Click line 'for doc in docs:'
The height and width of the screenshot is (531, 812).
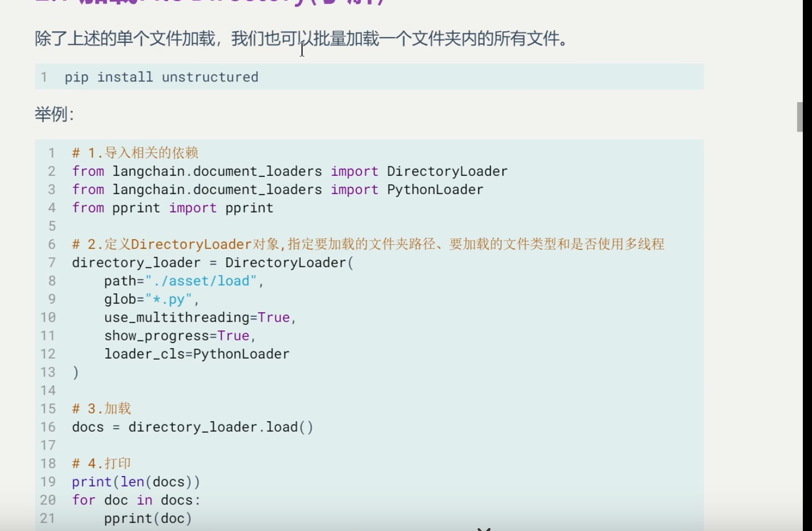pyautogui.click(x=136, y=501)
